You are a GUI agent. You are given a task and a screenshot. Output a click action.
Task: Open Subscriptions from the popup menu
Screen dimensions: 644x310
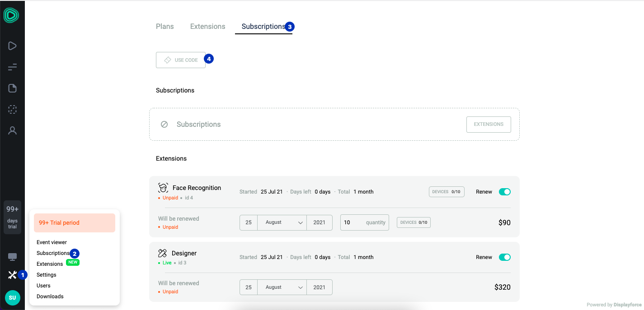pos(53,253)
